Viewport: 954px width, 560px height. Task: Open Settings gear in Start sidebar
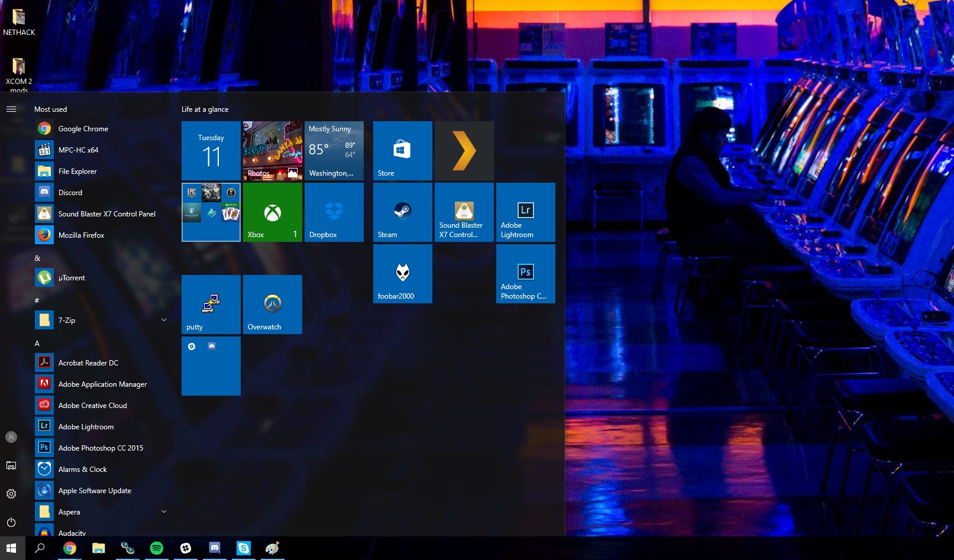click(x=11, y=494)
